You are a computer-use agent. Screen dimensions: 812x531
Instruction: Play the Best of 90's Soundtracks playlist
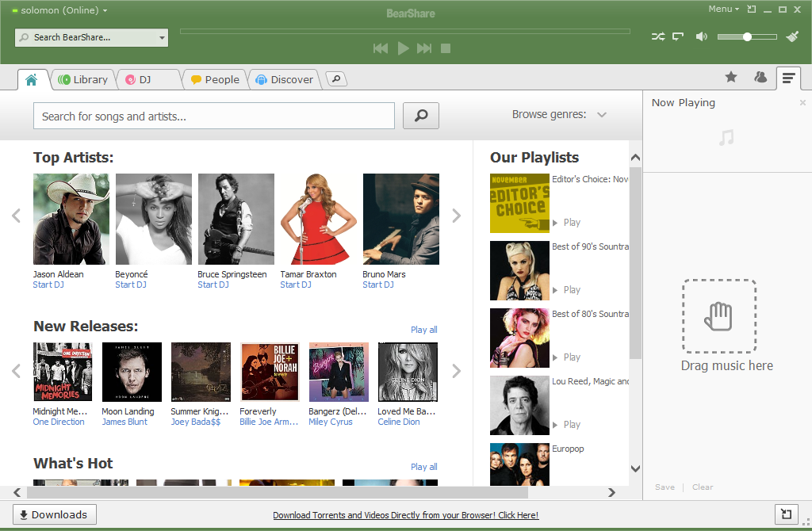(566, 290)
